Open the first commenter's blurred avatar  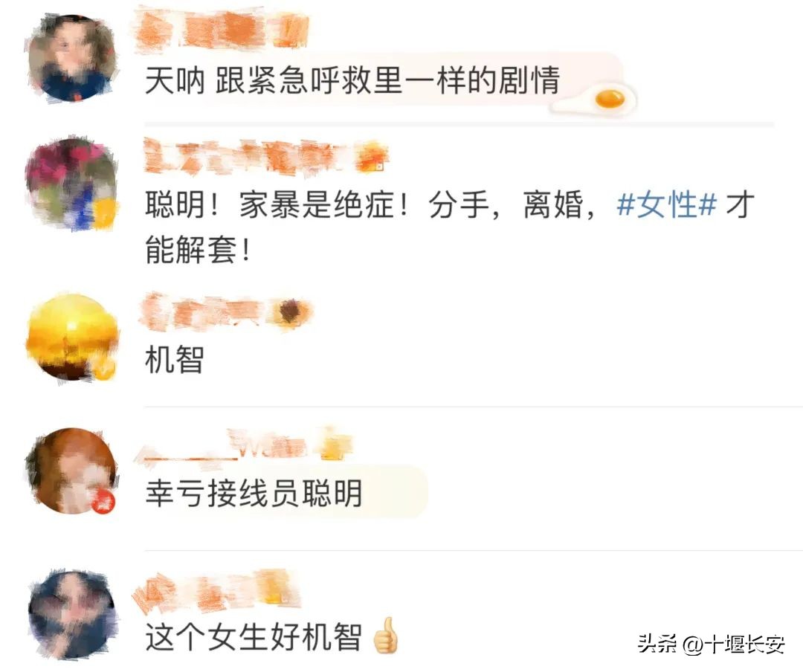[71, 59]
